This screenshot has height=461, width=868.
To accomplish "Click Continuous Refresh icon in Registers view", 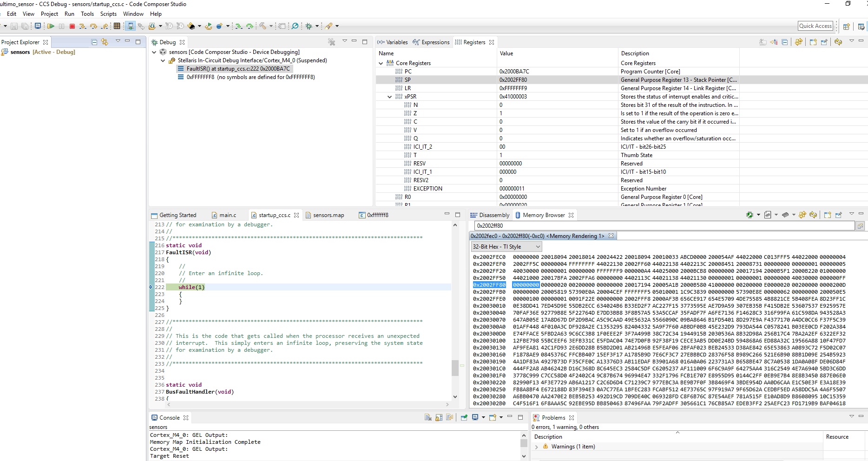I will pos(838,42).
